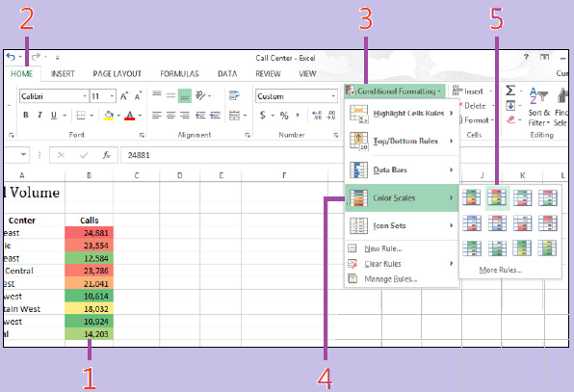Open the Font Color dropdown arrow
This screenshot has width=574, height=392.
coord(140,116)
